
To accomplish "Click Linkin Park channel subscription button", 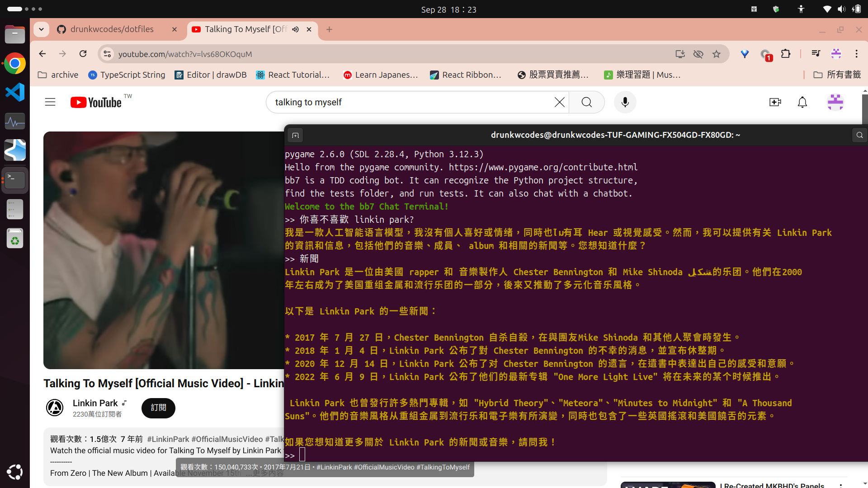I will 158,408.
